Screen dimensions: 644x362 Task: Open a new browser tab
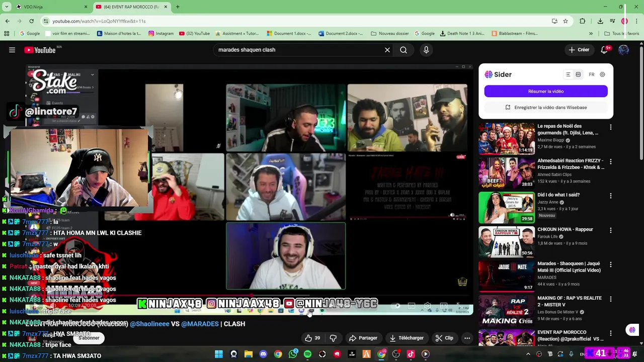[x=178, y=7]
